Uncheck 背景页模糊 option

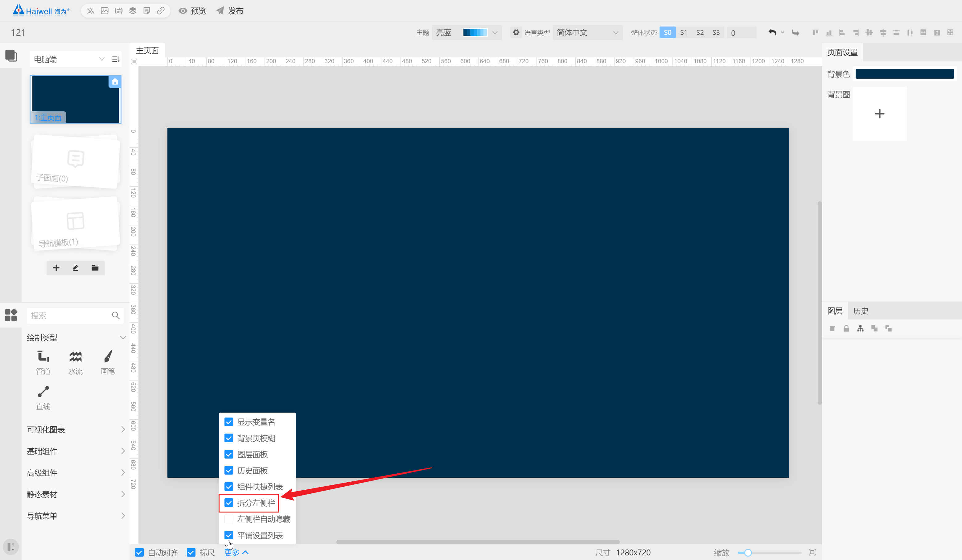229,438
